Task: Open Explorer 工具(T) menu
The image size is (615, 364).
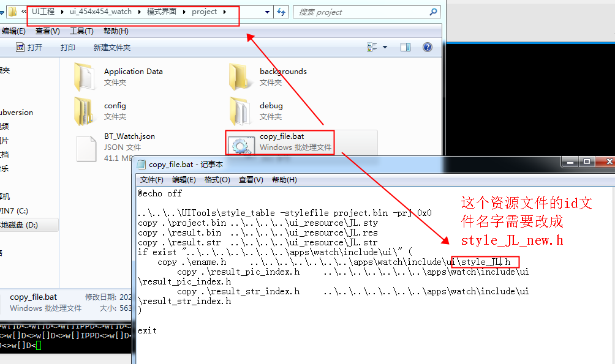Action: click(x=81, y=31)
